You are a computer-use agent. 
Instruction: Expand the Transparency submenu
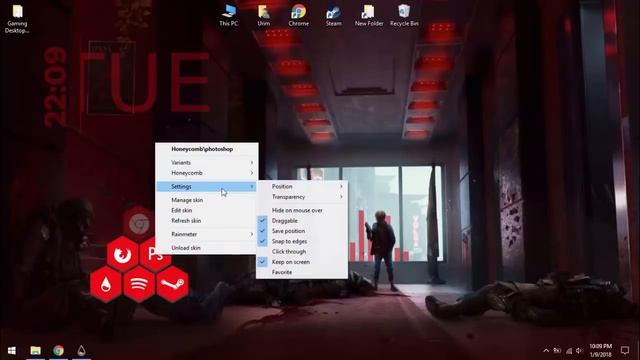tap(302, 197)
